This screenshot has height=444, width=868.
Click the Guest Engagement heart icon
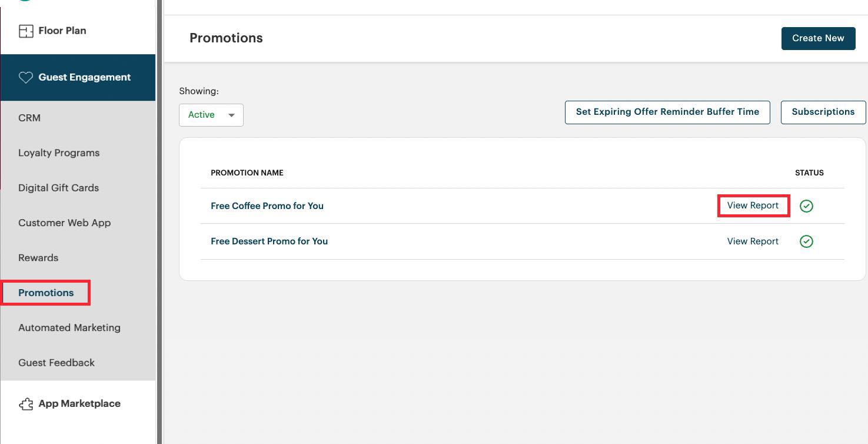pyautogui.click(x=25, y=77)
